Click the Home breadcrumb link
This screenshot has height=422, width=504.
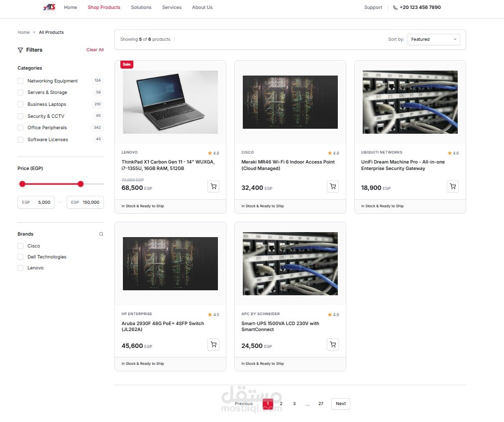click(x=23, y=32)
